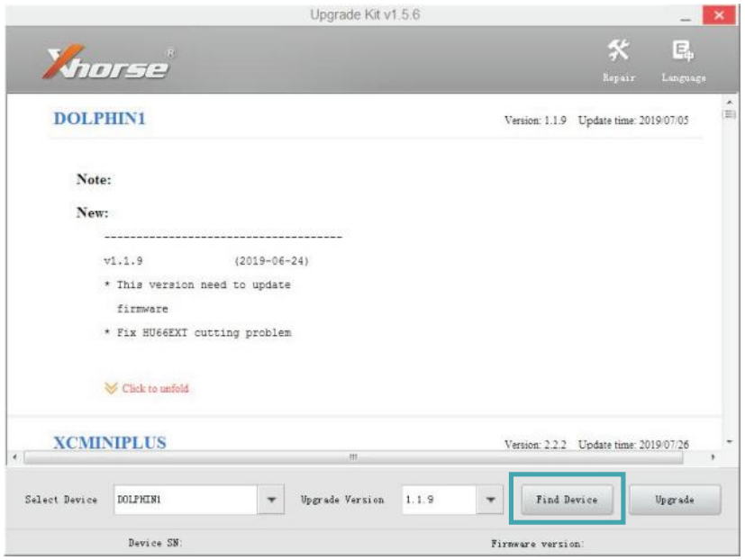Expand notes via Click to unfold
This screenshot has height=560, width=745.
click(x=155, y=389)
